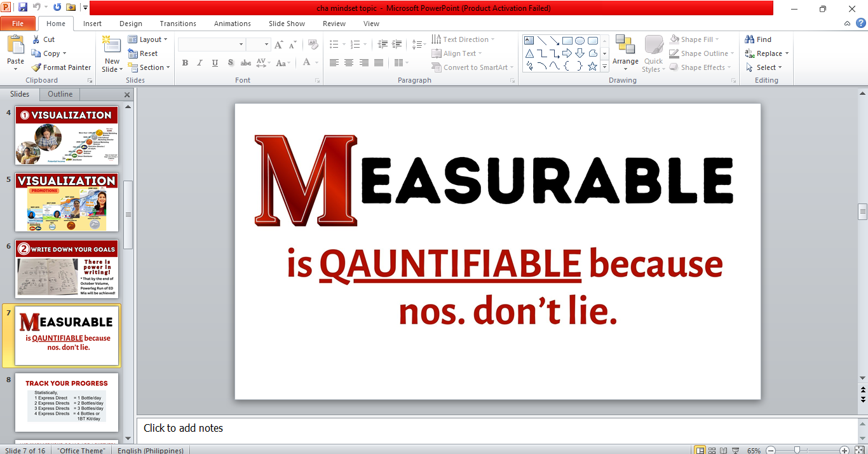This screenshot has height=454, width=868.
Task: Open the Select dropdown in Editing
Action: 764,67
